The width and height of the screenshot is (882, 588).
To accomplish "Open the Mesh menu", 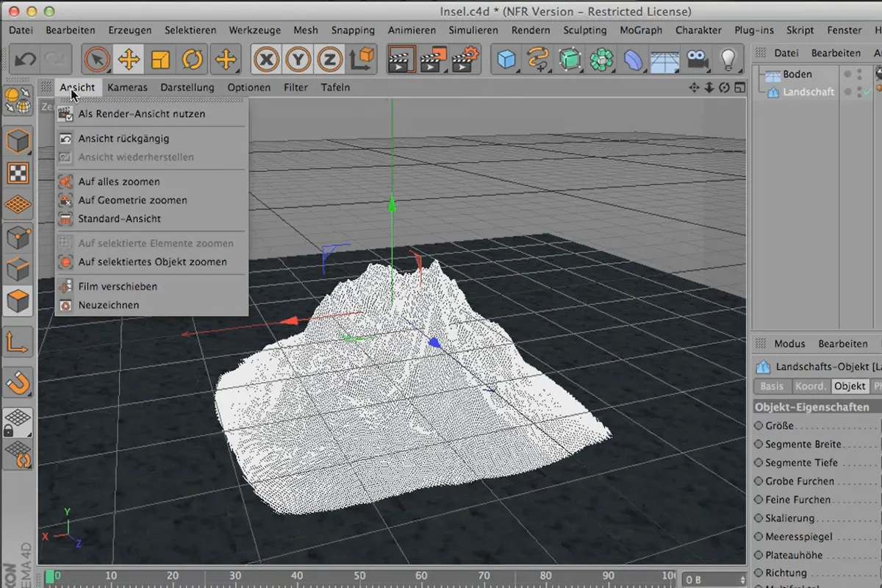I will (306, 30).
